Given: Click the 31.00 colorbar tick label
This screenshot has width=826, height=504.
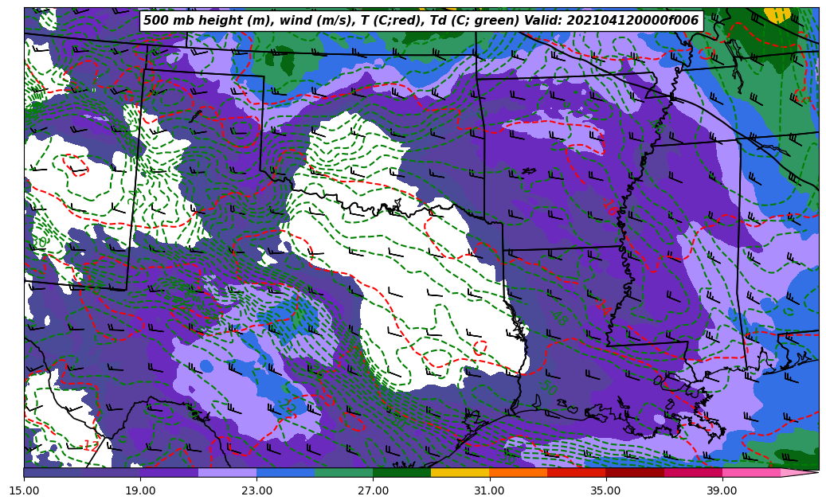Looking at the screenshot, I should pyautogui.click(x=489, y=491).
